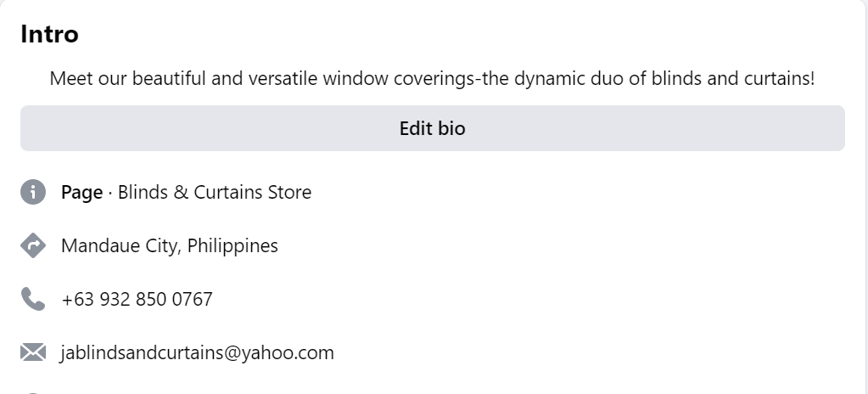Open the jablindsandcurtains@yahoo.com email link
This screenshot has width=868, height=394.
(197, 352)
